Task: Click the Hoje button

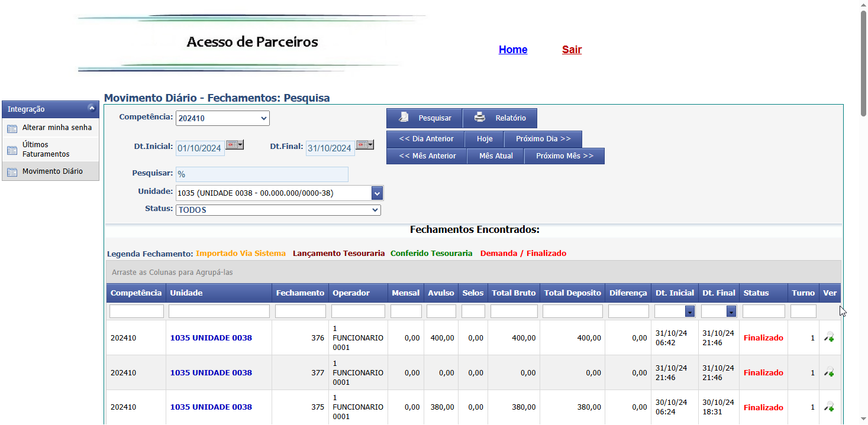Action: point(485,139)
